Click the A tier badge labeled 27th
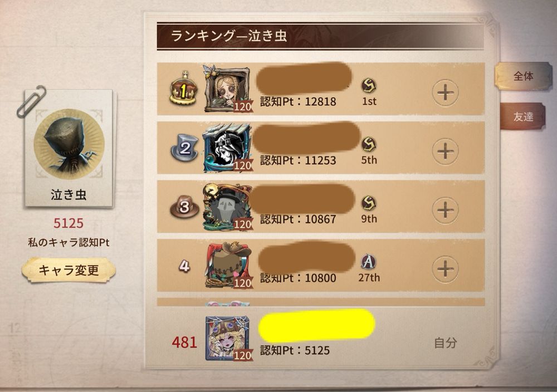Viewport: 557px width, 392px height. point(369,262)
